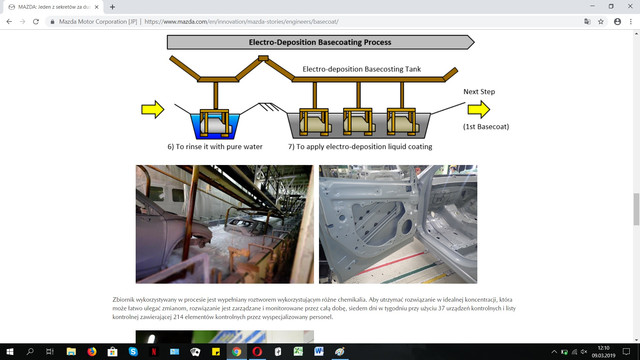Launch File Explorer from taskbar
Screen dimensions: 640x360
71,351
